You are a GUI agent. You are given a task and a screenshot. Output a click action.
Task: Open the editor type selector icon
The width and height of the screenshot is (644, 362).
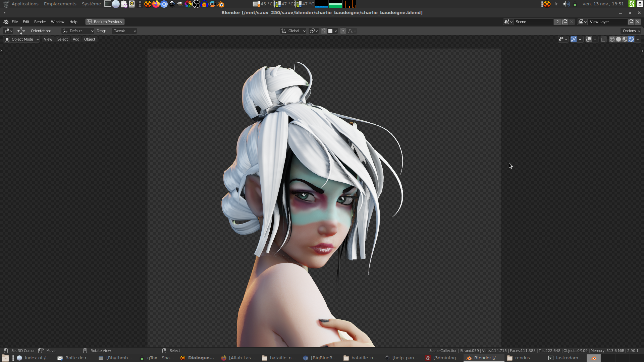[x=8, y=31]
